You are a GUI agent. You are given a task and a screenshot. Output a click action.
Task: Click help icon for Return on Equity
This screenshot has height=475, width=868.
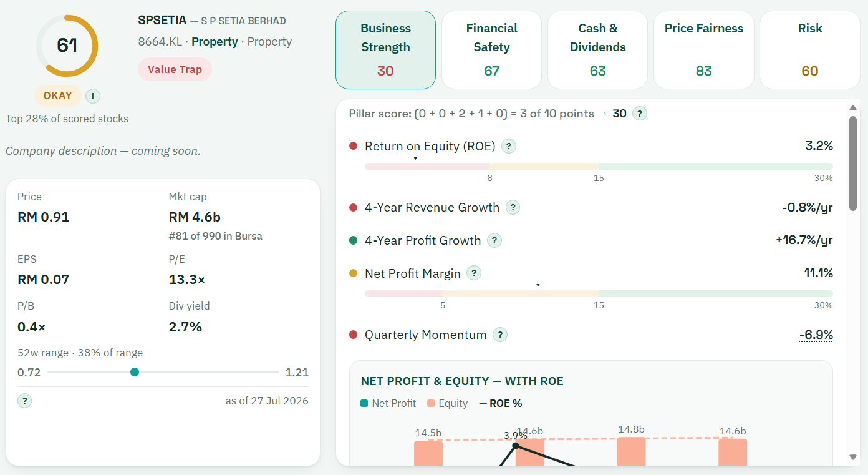click(x=509, y=146)
